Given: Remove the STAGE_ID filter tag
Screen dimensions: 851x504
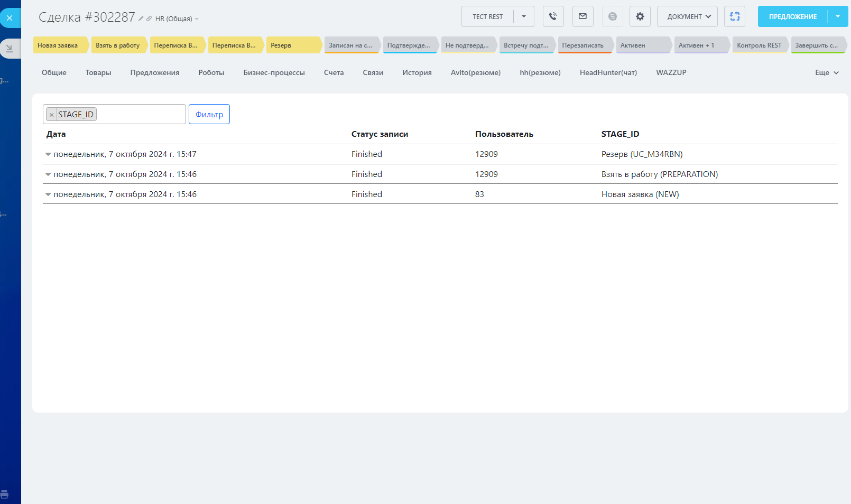Looking at the screenshot, I should click(x=52, y=115).
